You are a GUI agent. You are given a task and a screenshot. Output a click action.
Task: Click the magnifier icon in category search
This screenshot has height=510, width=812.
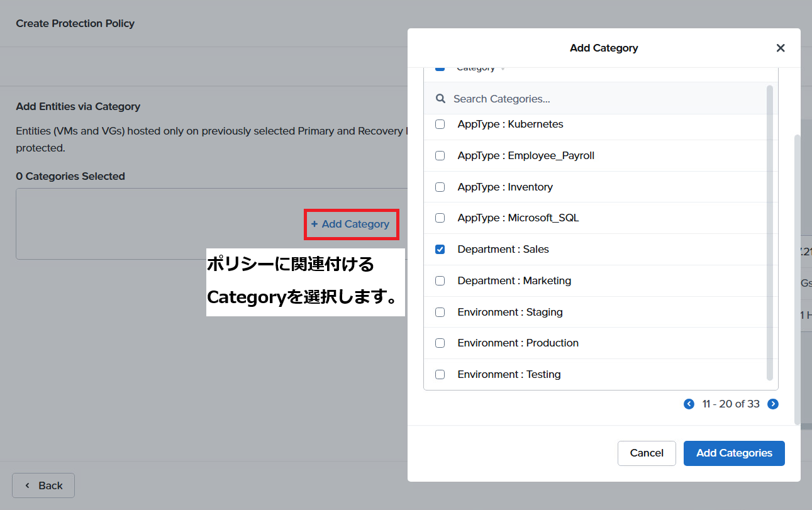pyautogui.click(x=441, y=99)
